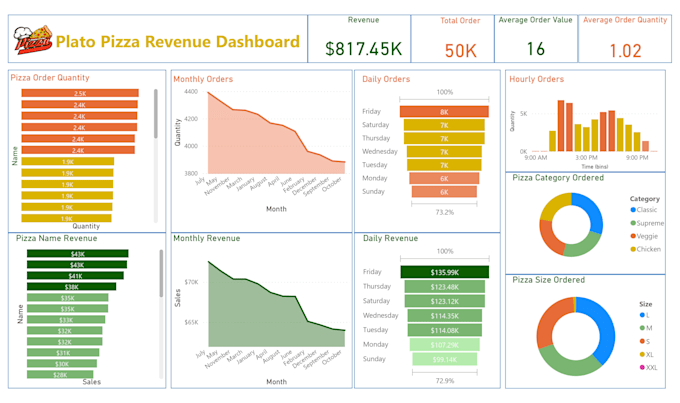Click the green segment of the Size donut
The image size is (680, 403).
tap(569, 366)
